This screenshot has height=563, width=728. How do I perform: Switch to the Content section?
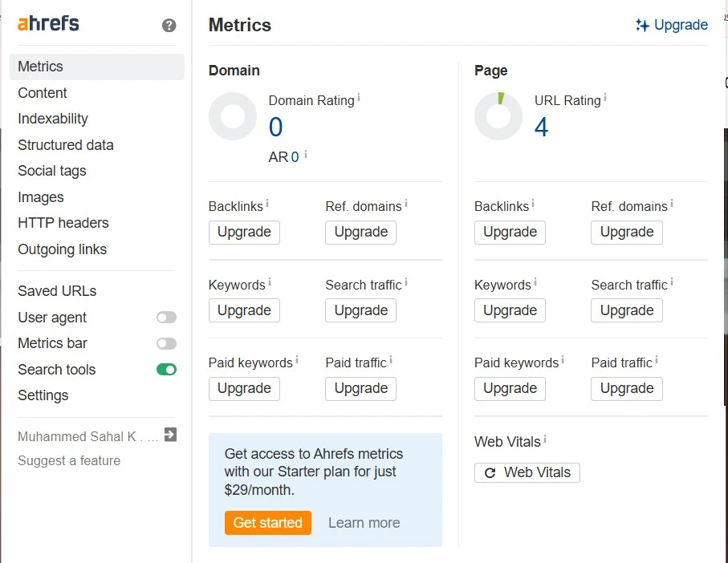(43, 93)
